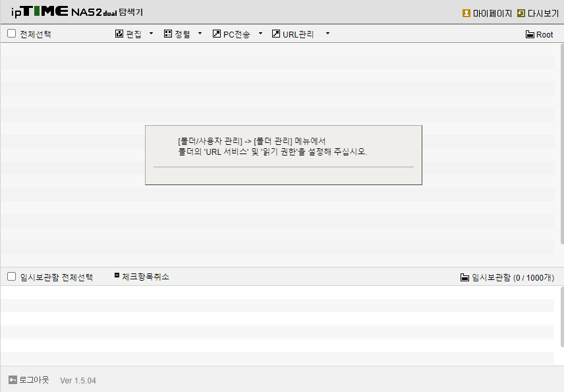Toggle the 임시보관함 전체선택 checkbox
Viewport: 564px width, 392px height.
coord(11,276)
